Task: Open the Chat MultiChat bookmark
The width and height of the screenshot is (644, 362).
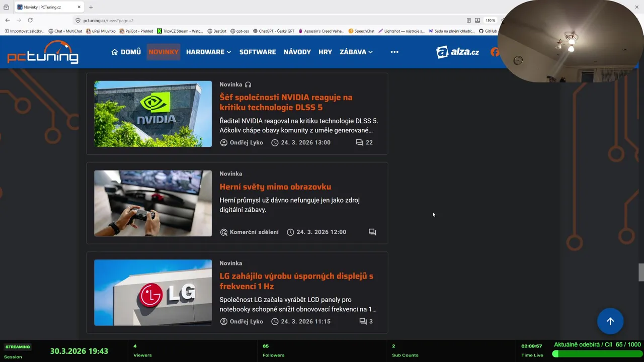Action: coord(65,31)
